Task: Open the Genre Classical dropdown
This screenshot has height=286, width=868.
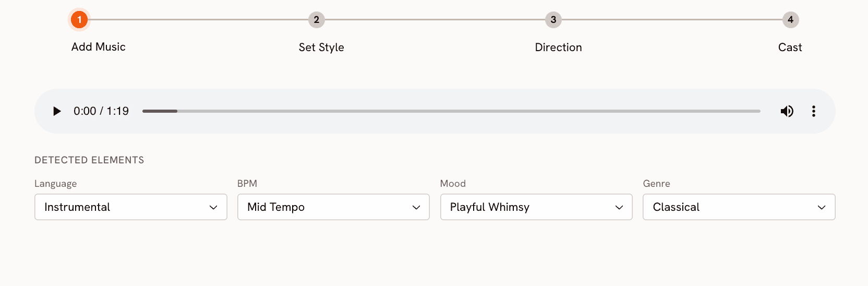Action: [739, 207]
